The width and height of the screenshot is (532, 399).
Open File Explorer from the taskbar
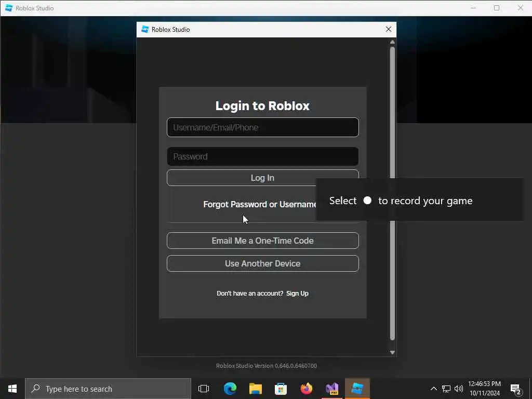pyautogui.click(x=256, y=389)
